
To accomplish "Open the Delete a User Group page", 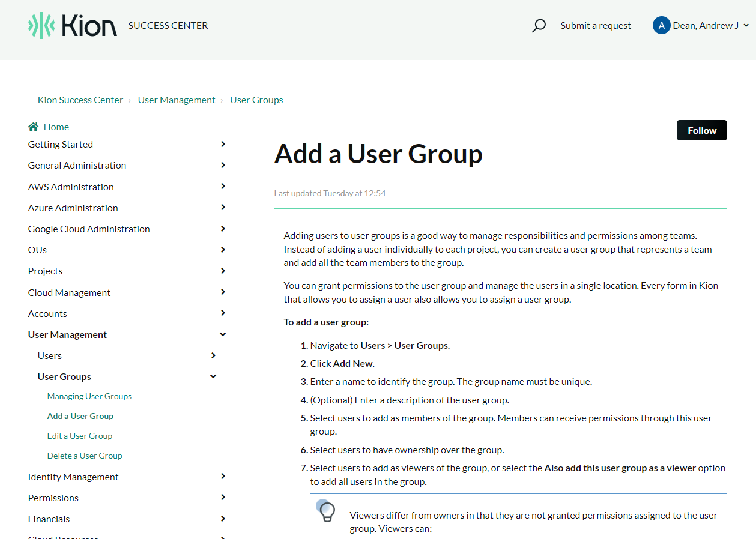I will coord(85,455).
